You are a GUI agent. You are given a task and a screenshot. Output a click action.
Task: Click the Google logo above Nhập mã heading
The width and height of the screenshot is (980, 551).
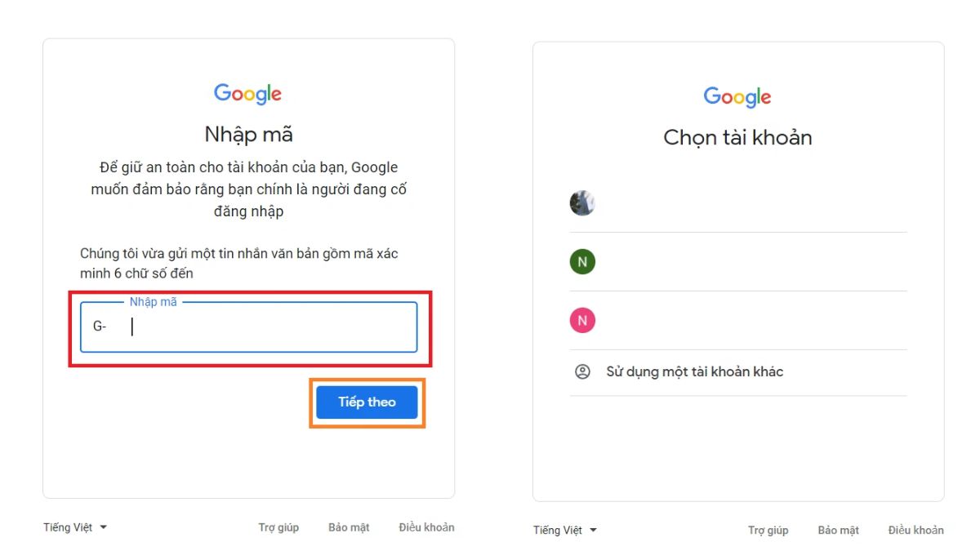click(x=247, y=94)
